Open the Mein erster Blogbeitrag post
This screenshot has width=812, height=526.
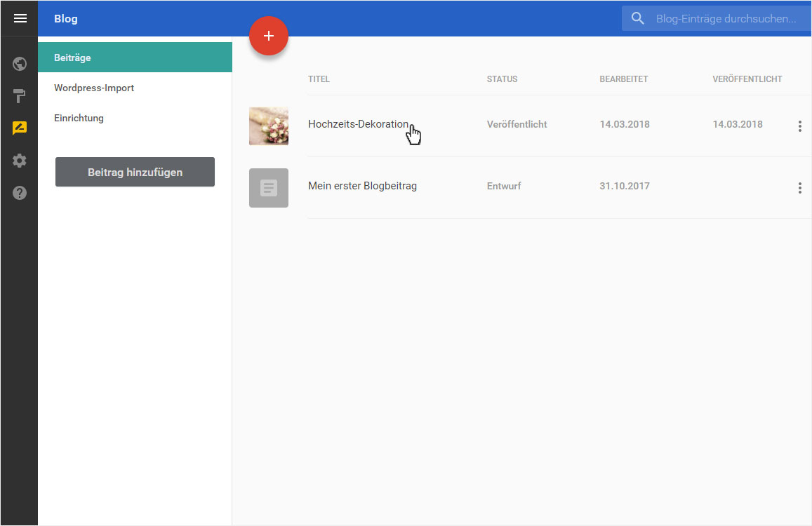click(363, 186)
